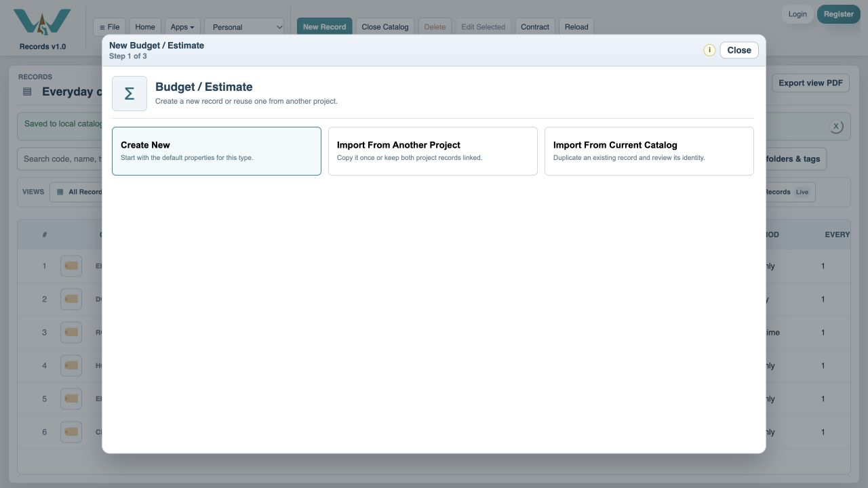
Task: Choose Import From Another Project card
Action: tap(433, 151)
